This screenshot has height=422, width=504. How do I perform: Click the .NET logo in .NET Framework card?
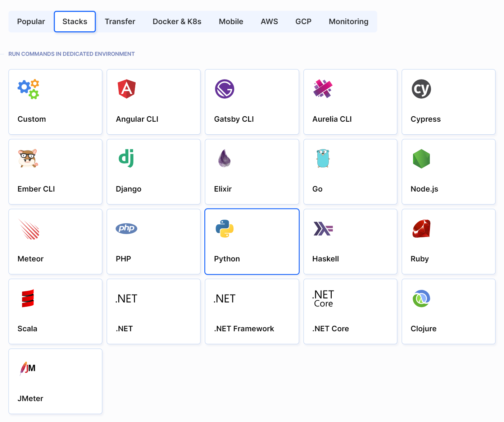pyautogui.click(x=224, y=298)
